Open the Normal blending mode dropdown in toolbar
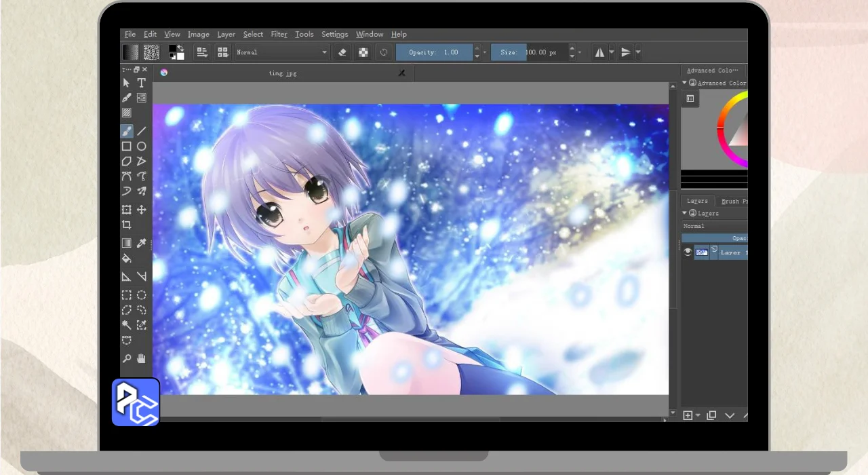This screenshot has width=868, height=475. point(281,52)
